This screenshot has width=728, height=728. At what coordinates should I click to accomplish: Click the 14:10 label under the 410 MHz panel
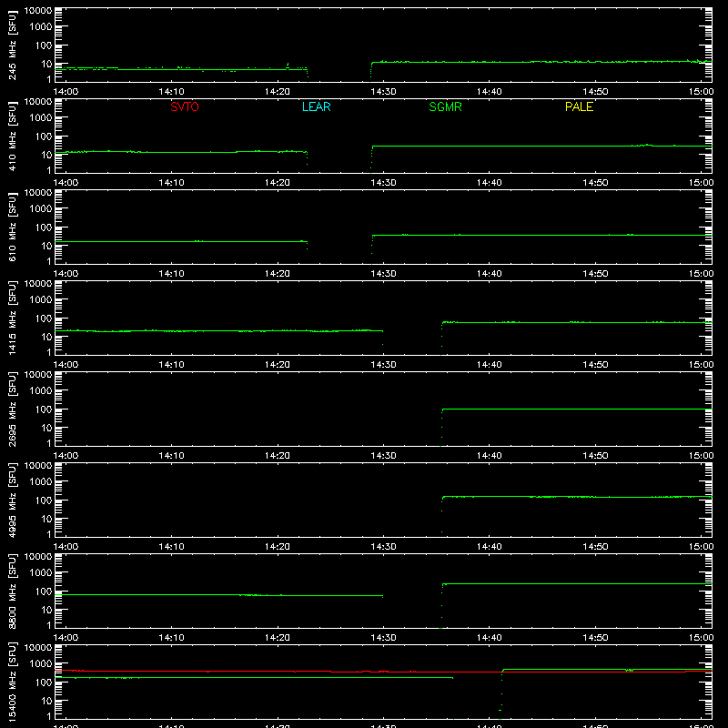(x=171, y=183)
